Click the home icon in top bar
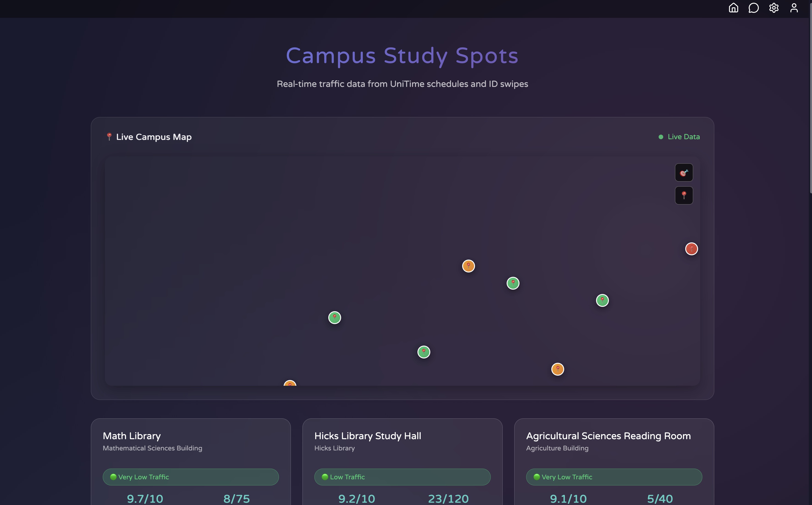The image size is (812, 505). tap(733, 8)
